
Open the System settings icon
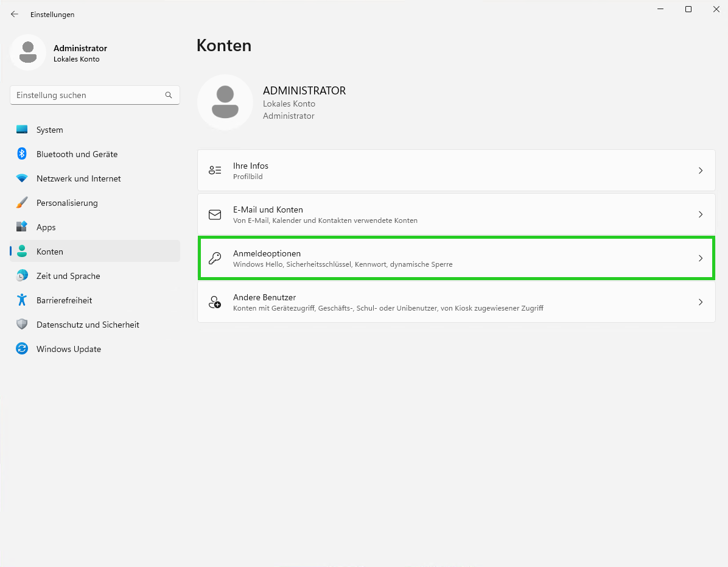[22, 130]
